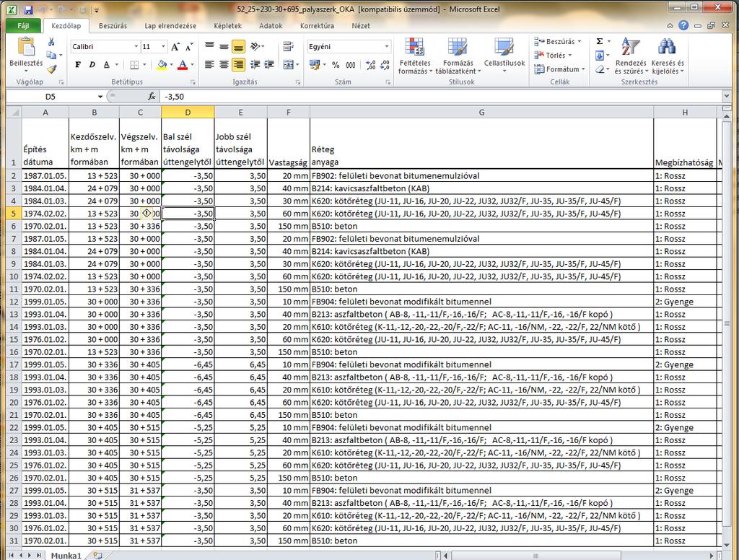Screen dimensions: 739x560
Task: Toggle underline formatting (A)
Action: [x=107, y=64]
